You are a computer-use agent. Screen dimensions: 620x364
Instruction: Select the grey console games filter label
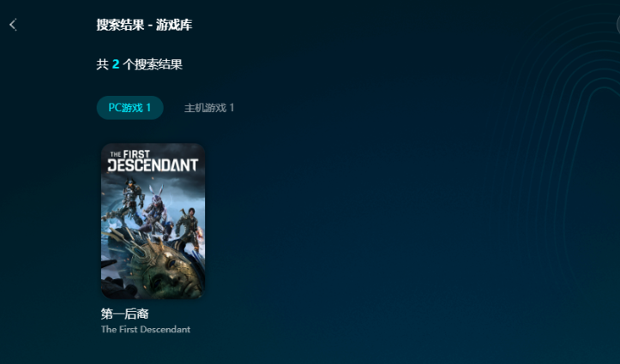[209, 108]
